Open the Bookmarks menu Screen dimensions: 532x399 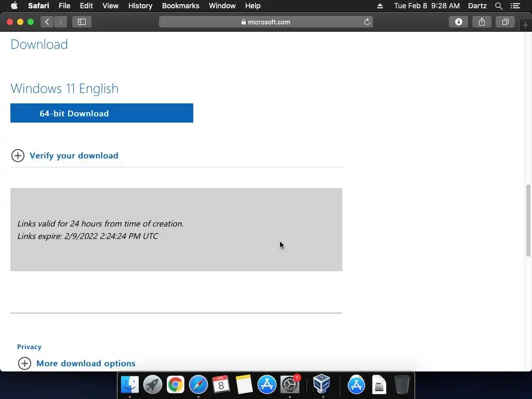[180, 6]
